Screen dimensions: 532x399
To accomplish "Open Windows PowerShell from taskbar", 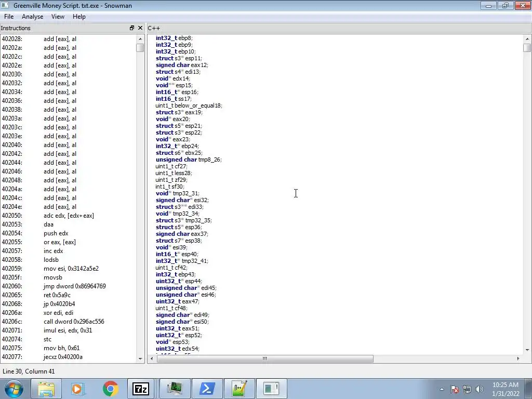I will point(207,389).
